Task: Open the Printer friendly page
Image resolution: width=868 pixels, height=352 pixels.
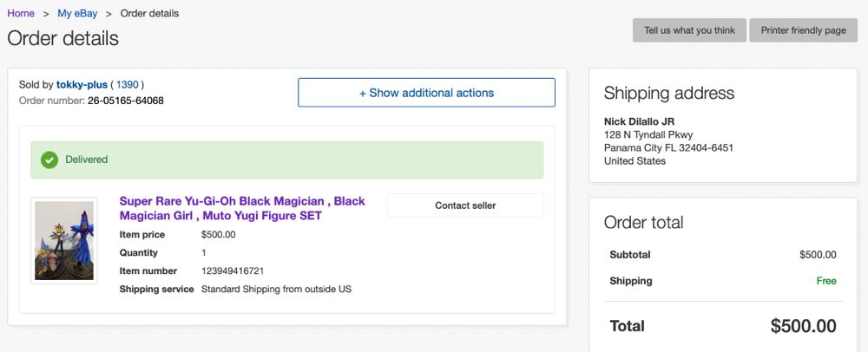Action: (x=803, y=30)
